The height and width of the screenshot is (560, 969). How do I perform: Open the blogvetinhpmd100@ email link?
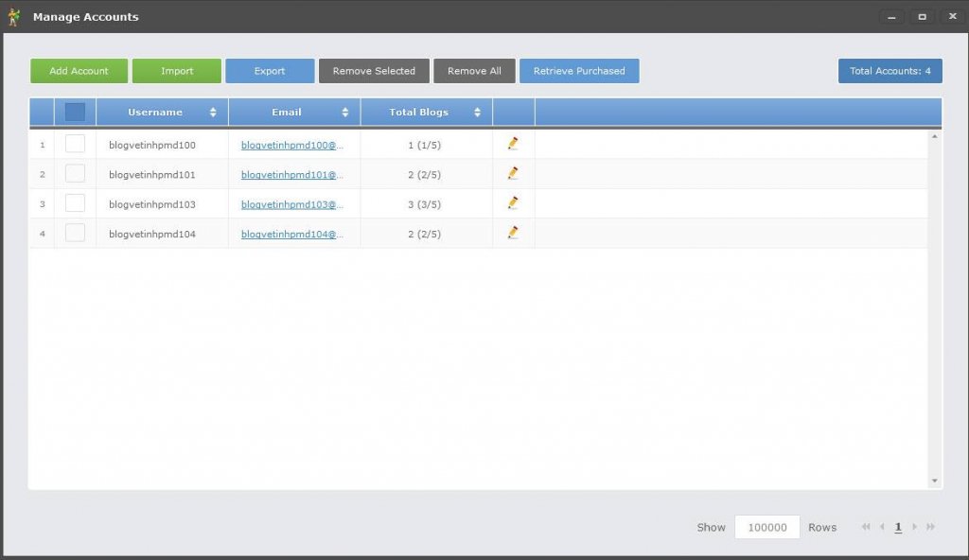click(291, 146)
